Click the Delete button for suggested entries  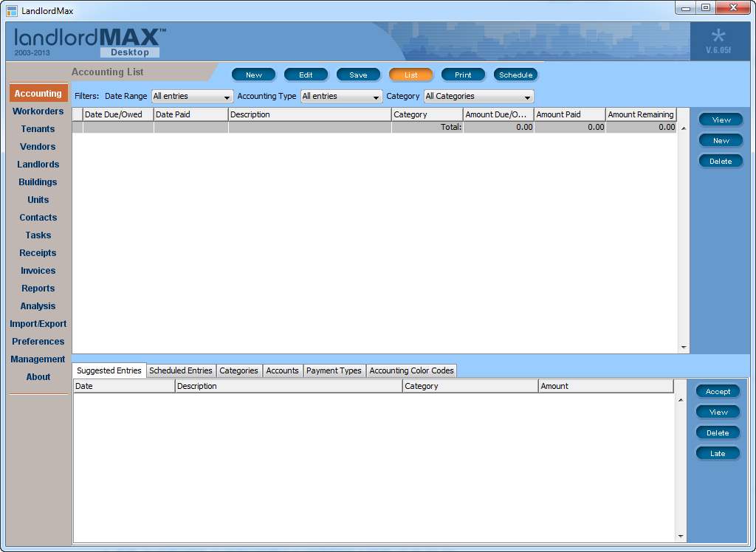[718, 433]
